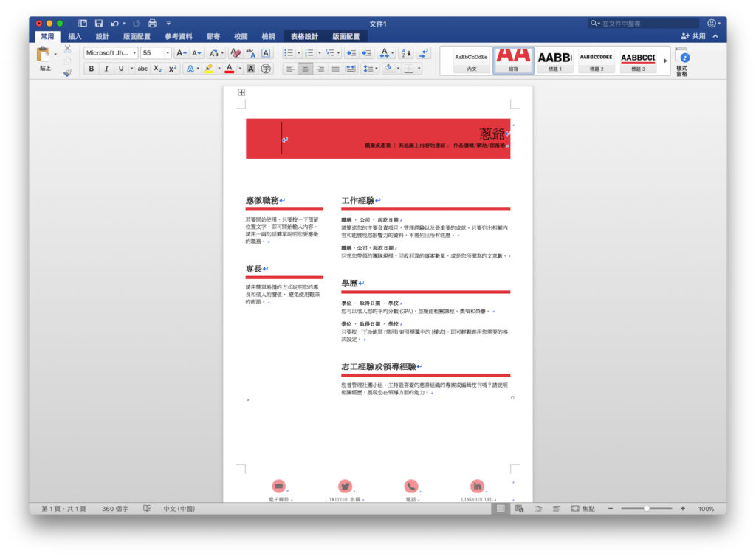Toggle character shading A button
The image size is (756, 556).
coord(251,69)
